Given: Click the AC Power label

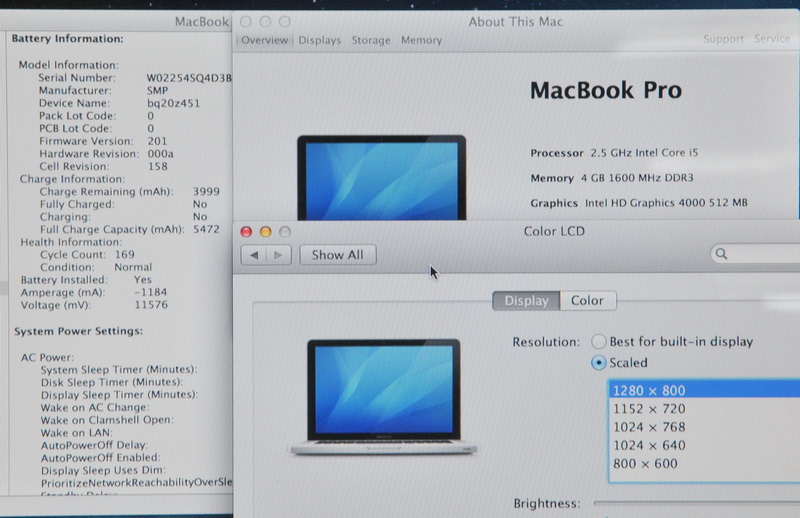Looking at the screenshot, I should pyautogui.click(x=47, y=357).
